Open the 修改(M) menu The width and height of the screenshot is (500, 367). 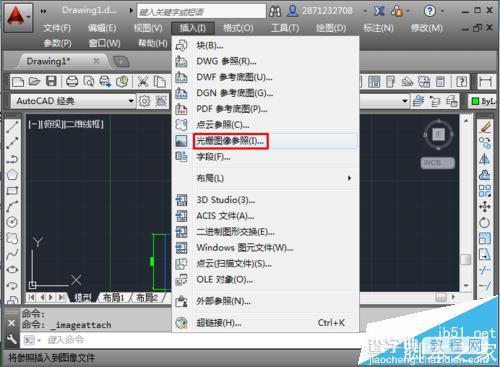[427, 28]
